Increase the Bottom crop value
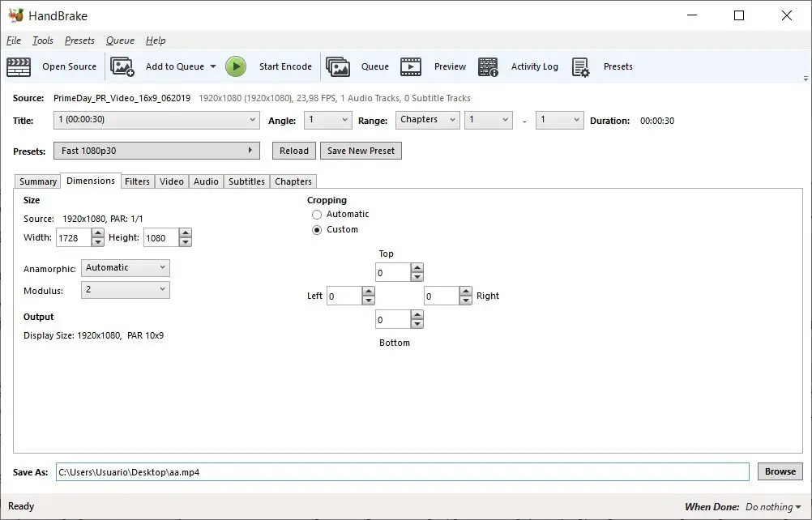Viewport: 812px width, 520px height. point(417,314)
